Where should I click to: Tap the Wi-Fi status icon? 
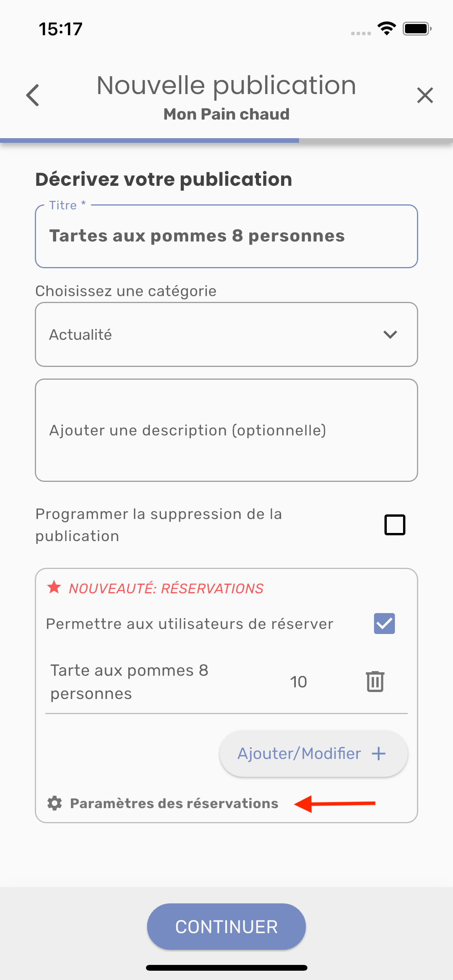tap(386, 29)
